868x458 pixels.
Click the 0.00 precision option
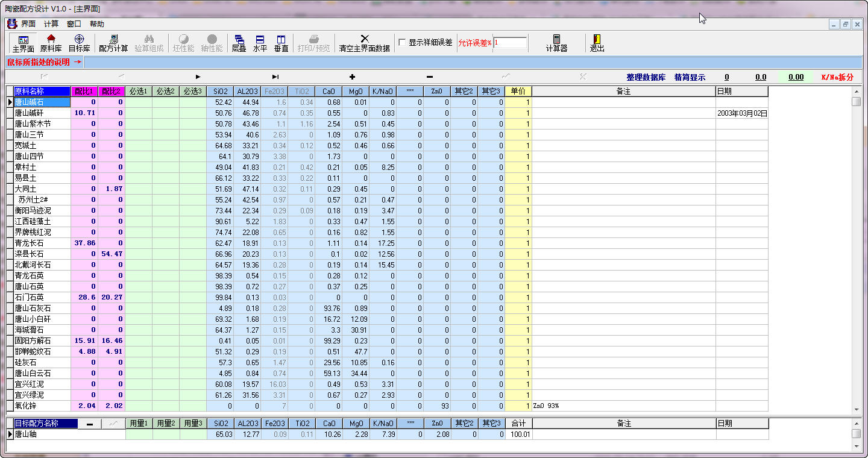coord(796,77)
